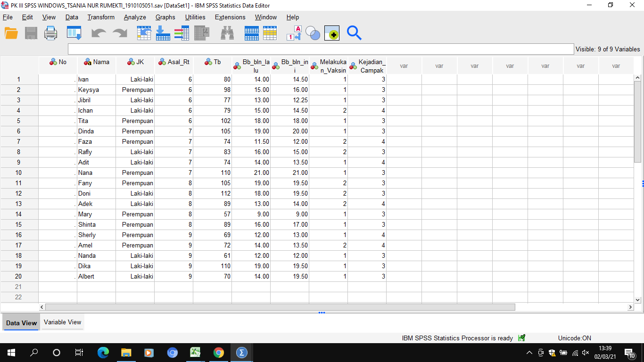Open the Go to case icon

(144, 33)
